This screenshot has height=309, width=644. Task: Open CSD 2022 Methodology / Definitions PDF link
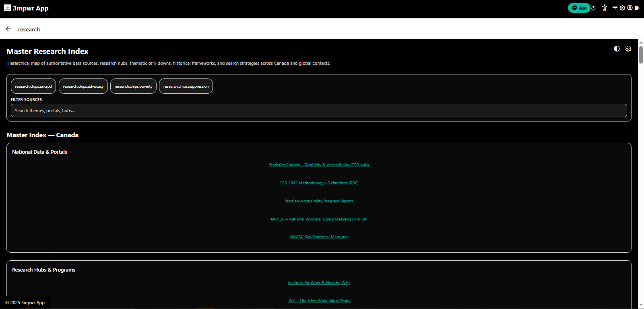pos(319,183)
